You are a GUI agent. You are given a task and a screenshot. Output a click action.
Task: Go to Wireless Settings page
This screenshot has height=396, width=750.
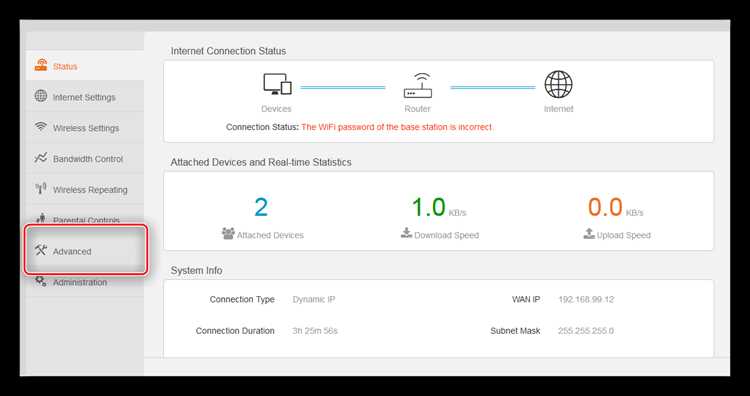(85, 128)
